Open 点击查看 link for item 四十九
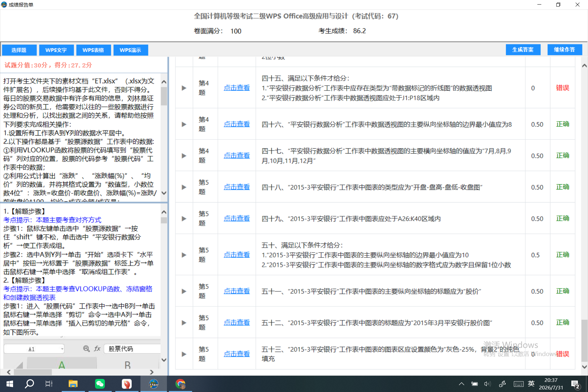Screen dimensions: 588x392 pyautogui.click(x=237, y=218)
